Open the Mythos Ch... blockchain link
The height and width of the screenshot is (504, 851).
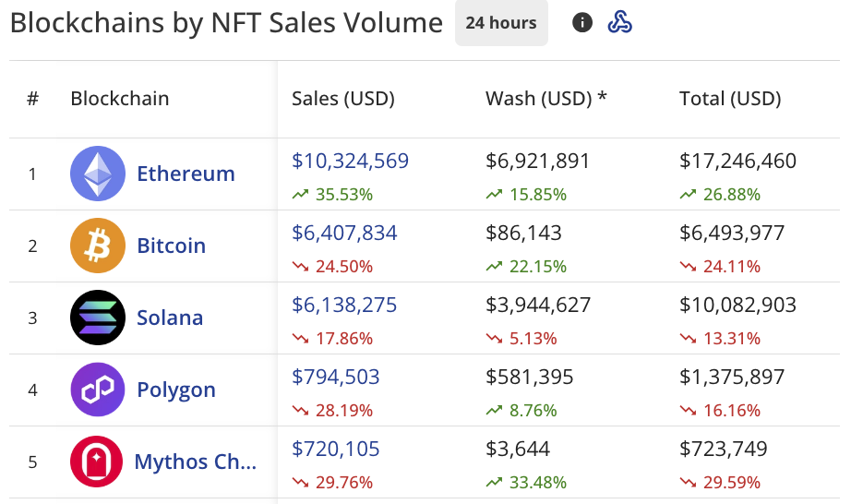[196, 462]
